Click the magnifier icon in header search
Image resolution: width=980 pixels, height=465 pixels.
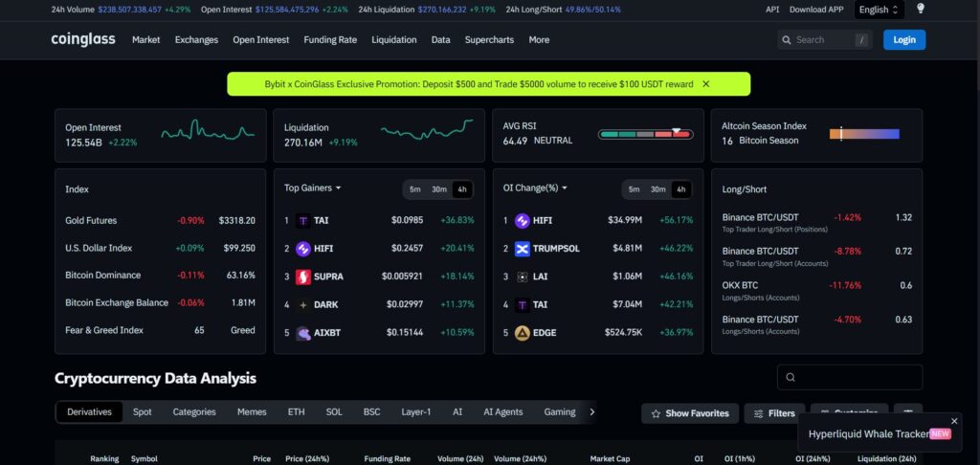coord(787,40)
